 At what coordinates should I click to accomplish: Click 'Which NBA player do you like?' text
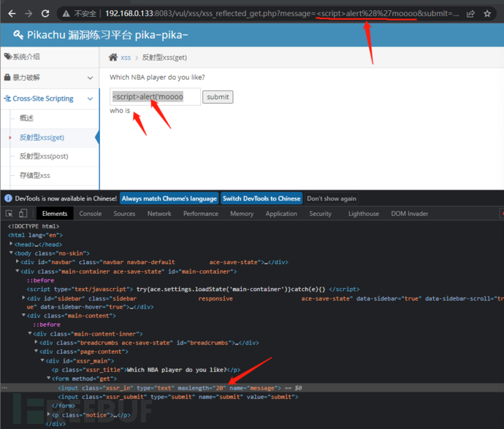(x=157, y=77)
